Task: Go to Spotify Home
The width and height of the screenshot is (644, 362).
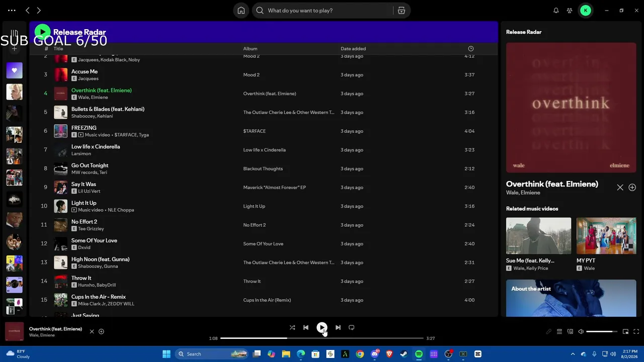Action: click(241, 11)
